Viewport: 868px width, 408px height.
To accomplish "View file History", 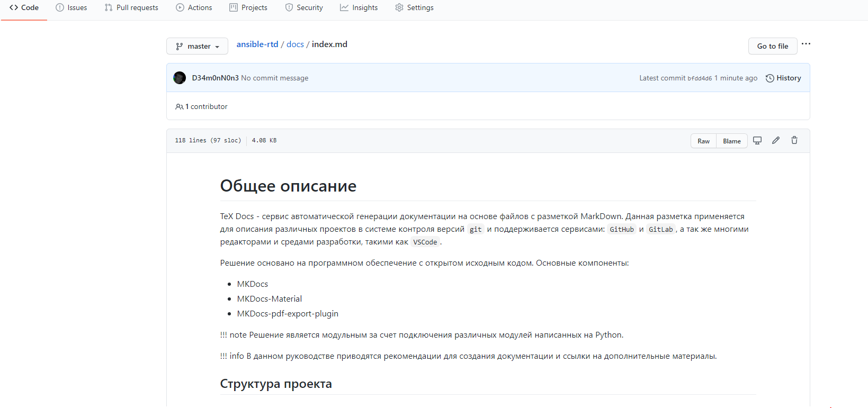I will coord(783,78).
